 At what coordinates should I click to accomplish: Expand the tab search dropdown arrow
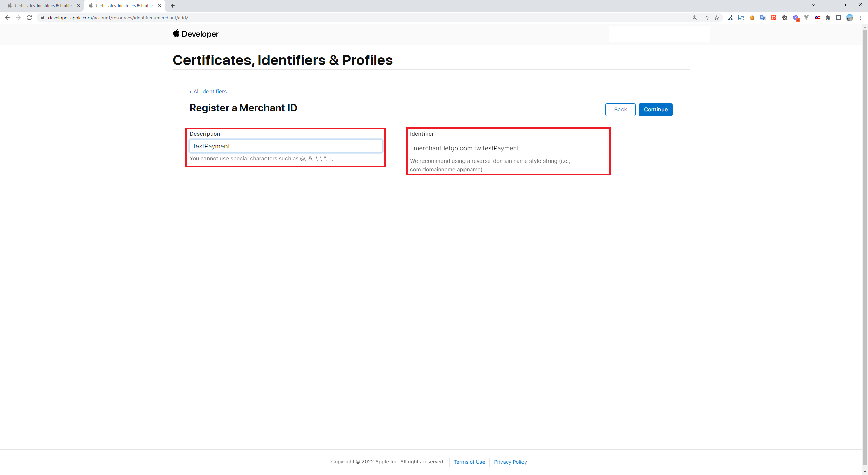pyautogui.click(x=813, y=5)
